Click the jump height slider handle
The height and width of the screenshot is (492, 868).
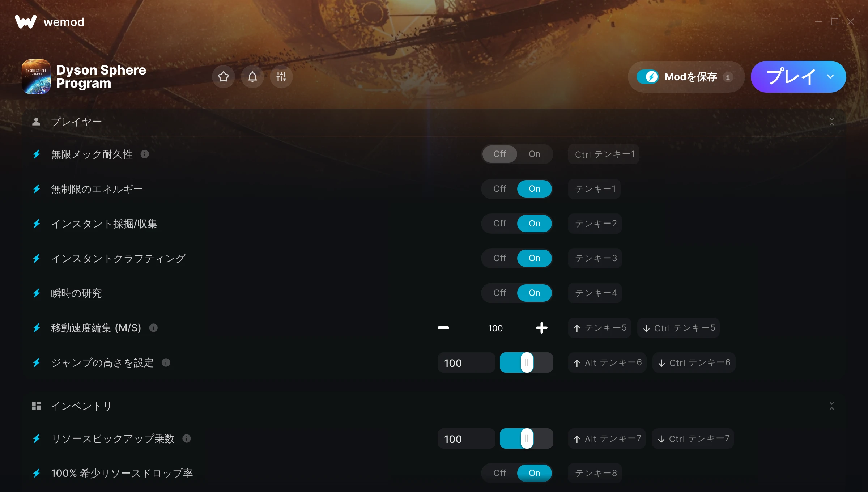point(527,362)
